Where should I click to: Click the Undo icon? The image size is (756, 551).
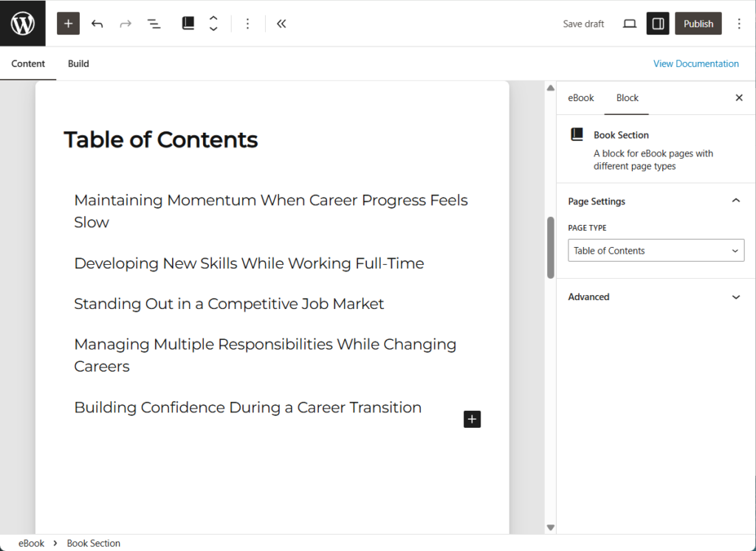[x=97, y=23]
